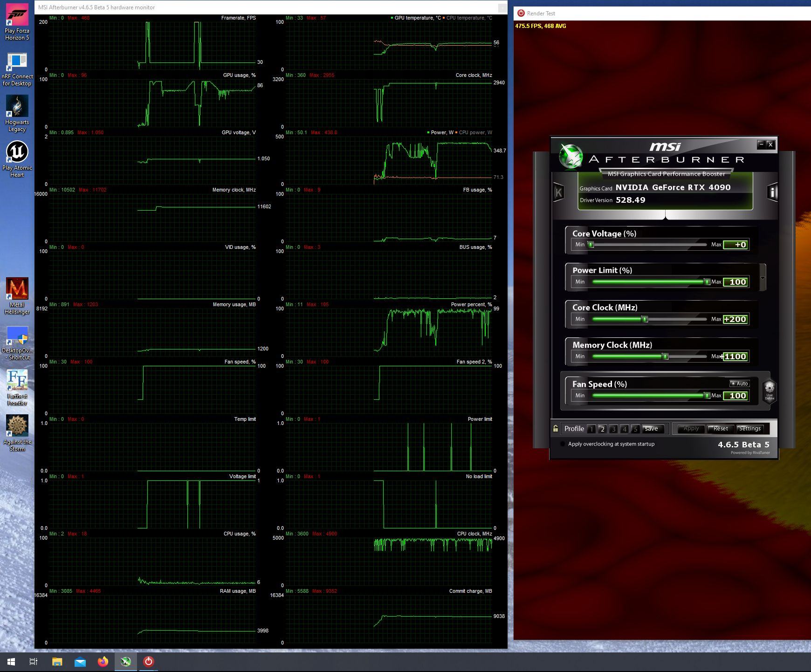Screen dimensions: 811x672
Task: Click the No load limit graph label
Action: point(479,476)
